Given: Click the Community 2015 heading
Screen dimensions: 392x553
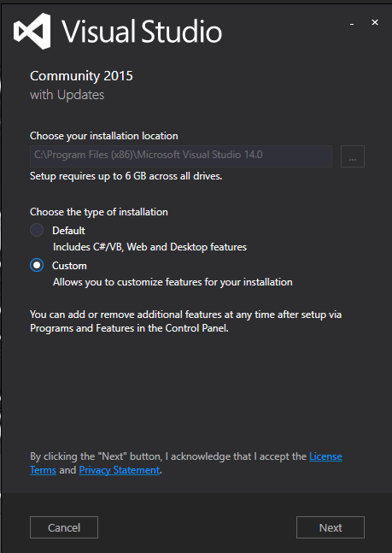Looking at the screenshot, I should pos(81,76).
